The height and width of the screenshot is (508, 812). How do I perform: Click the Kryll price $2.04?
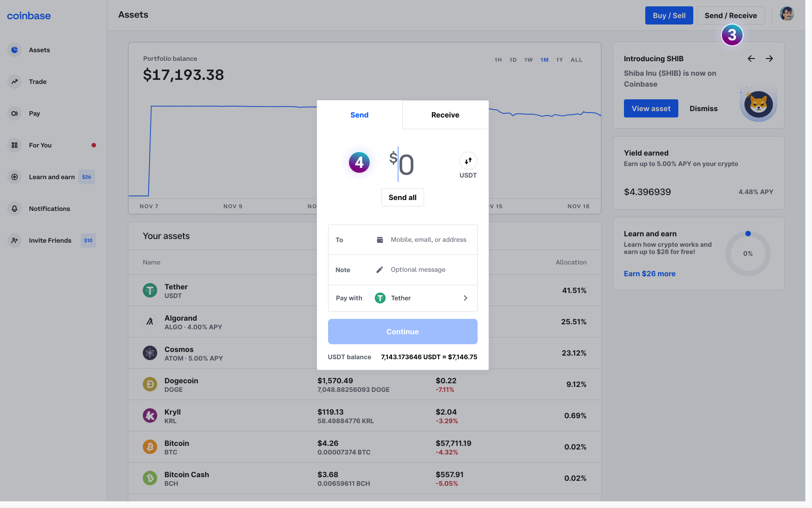(x=446, y=412)
